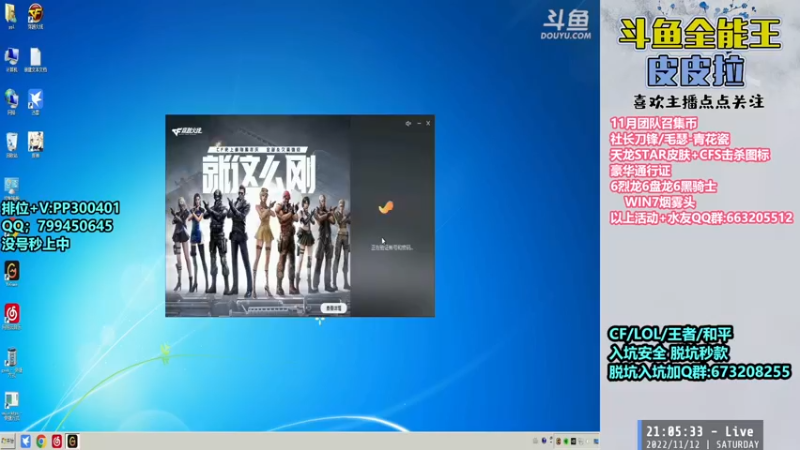Click the 就这么刚 banner image in the launcher
Viewport: 800px width, 450px height.
click(x=258, y=215)
